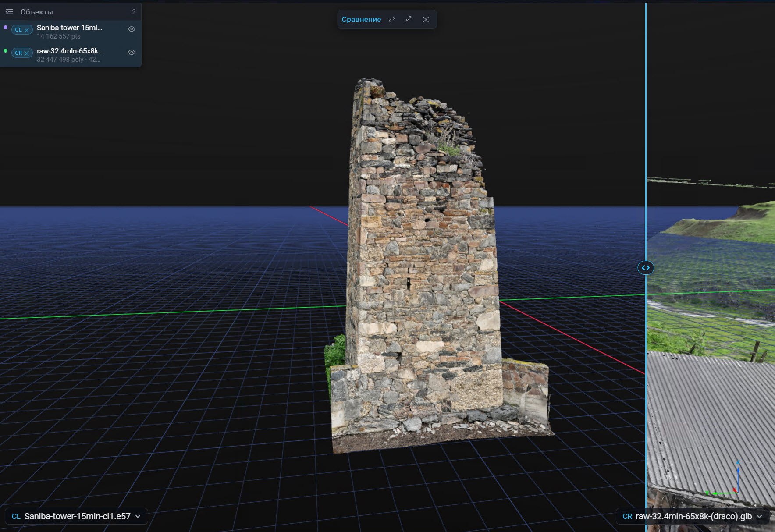Grab the blue comparison split slider handle
The image size is (775, 532).
pos(646,268)
